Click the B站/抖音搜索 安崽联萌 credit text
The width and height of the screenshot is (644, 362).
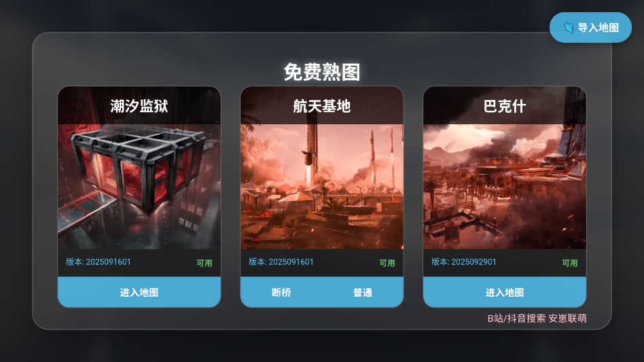coord(537,318)
